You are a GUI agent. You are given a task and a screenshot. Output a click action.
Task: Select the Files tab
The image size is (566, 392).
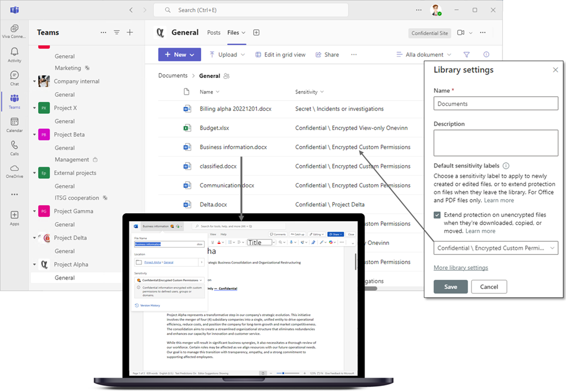click(x=233, y=33)
